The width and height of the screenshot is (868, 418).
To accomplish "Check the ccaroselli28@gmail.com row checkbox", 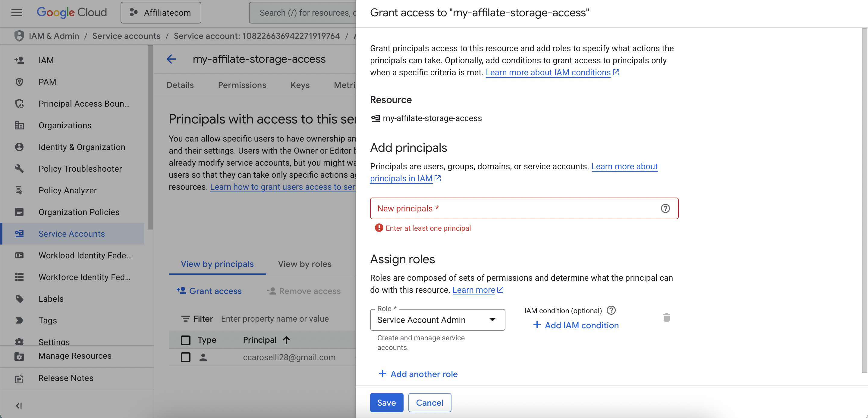I will (x=186, y=357).
